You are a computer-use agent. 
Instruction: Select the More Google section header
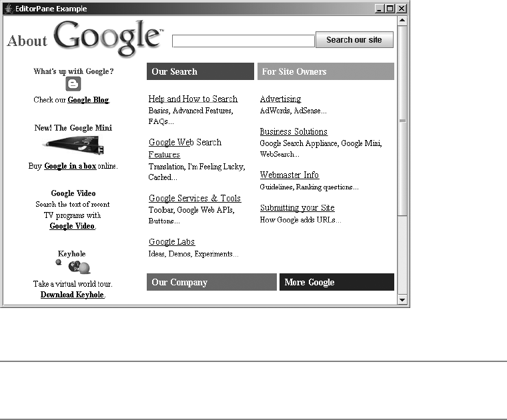337,282
